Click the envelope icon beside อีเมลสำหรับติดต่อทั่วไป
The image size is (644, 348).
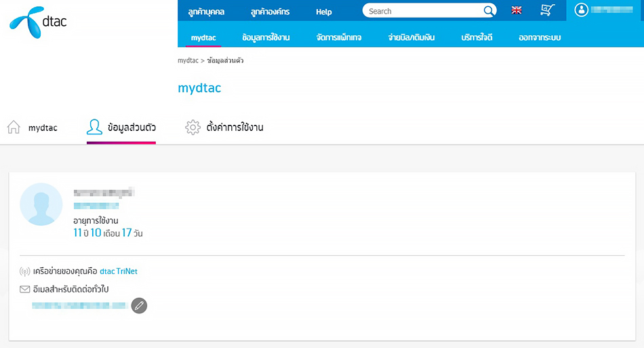24,289
